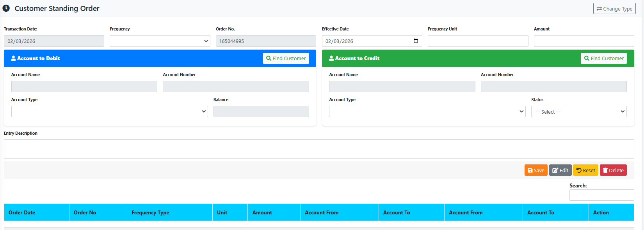Click the grey Edit button
The image size is (644, 230).
[x=560, y=170]
